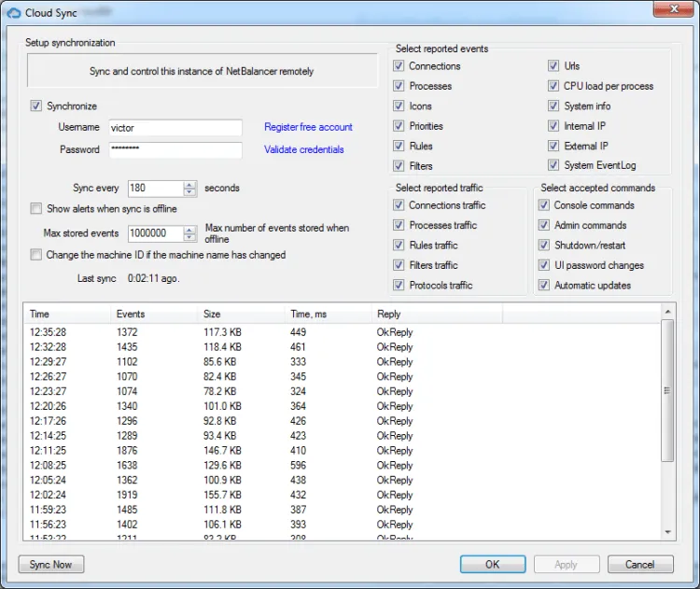Select the 11:56:23 log row
Image resolution: width=700 pixels, height=589 pixels.
click(342, 524)
